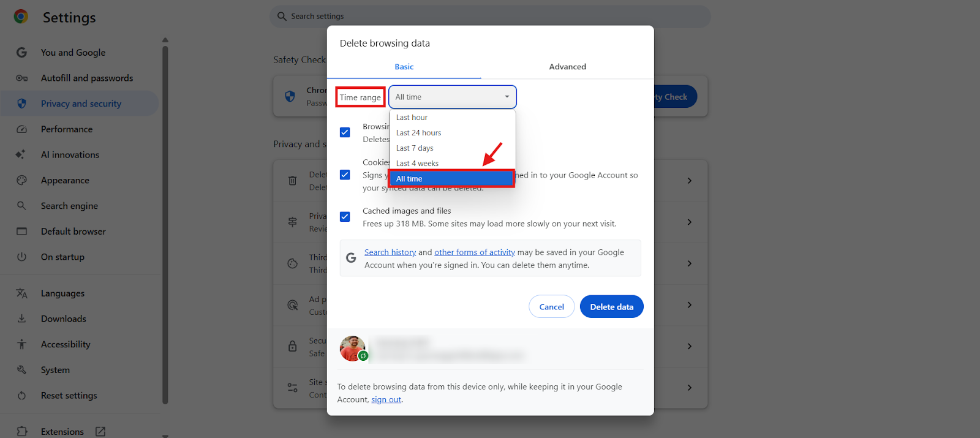Open the other forms of activity link

475,252
